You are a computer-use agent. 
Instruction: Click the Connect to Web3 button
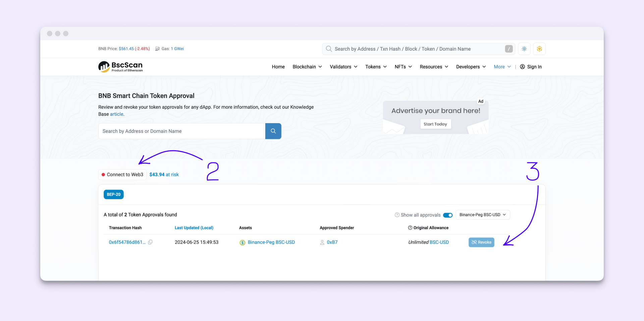pos(122,175)
